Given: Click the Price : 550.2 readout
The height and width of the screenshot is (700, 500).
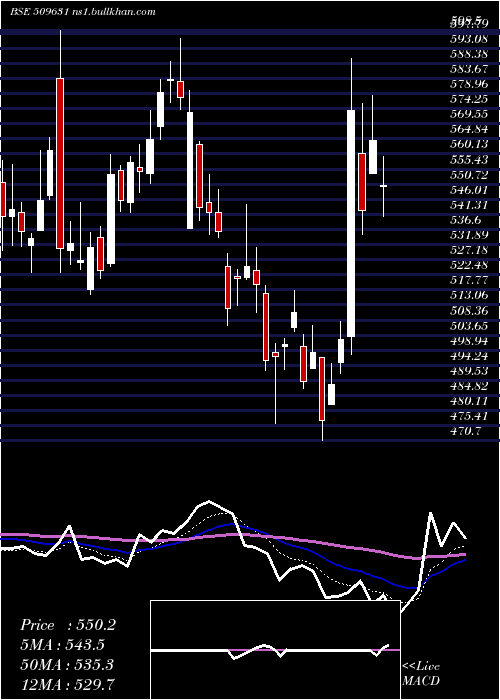Looking at the screenshot, I should point(68,625).
